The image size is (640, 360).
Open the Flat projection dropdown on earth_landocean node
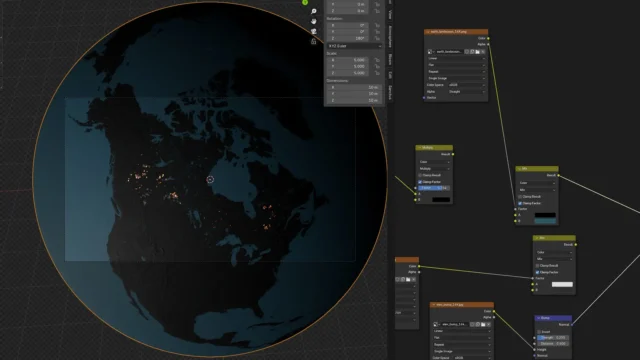(456, 65)
